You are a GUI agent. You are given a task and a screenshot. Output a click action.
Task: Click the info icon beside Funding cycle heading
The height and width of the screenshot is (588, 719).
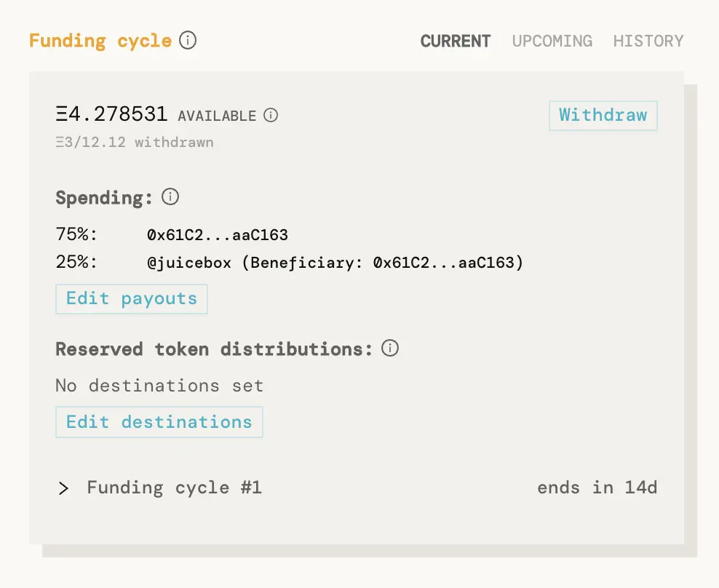pos(188,40)
